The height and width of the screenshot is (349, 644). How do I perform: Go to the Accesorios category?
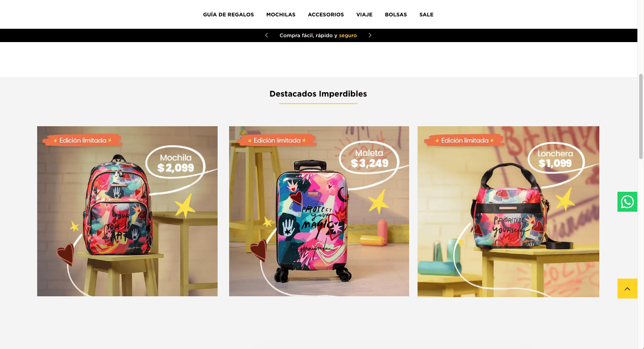tap(326, 15)
